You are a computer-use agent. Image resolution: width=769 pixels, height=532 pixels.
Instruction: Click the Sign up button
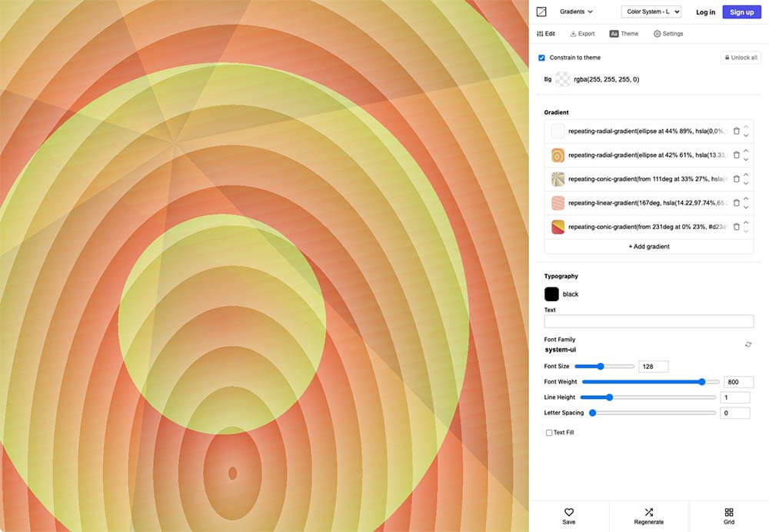coord(741,12)
